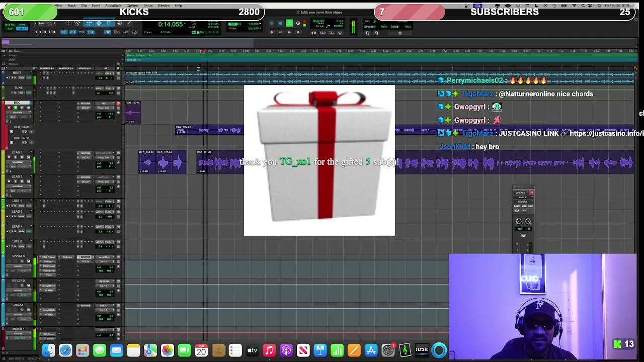Open REC track output Vocal Bus selector
The width and height of the screenshot is (644, 362).
click(105, 108)
